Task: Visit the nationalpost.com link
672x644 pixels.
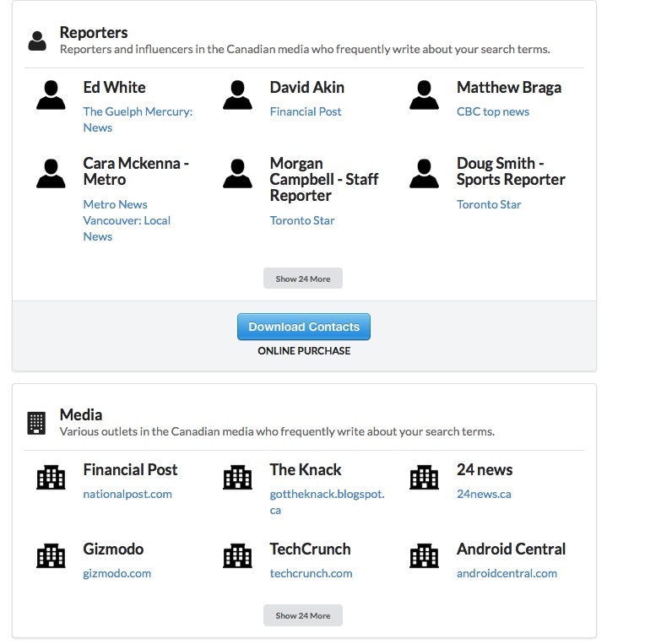Action: [x=127, y=494]
